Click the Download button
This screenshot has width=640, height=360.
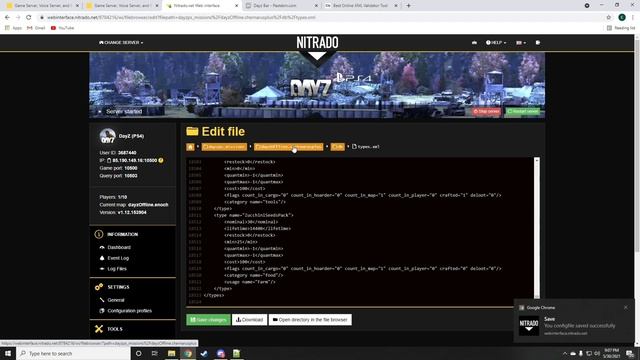click(x=249, y=320)
